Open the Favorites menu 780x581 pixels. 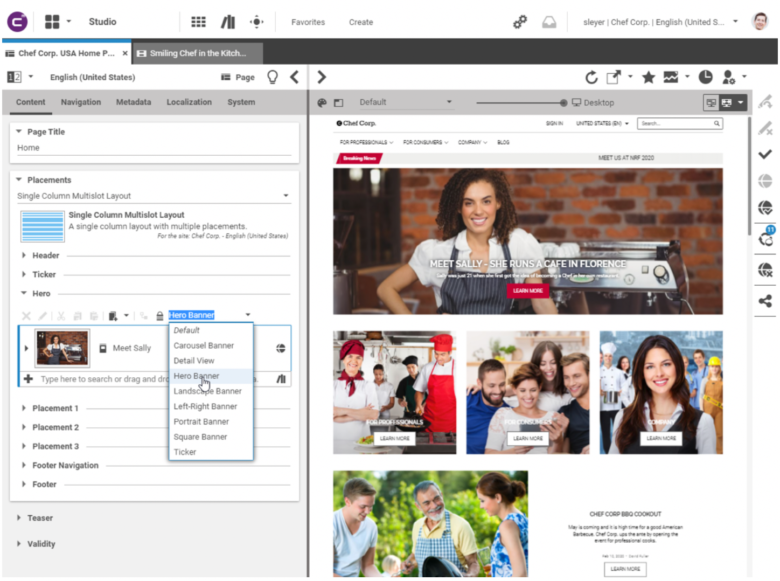[x=308, y=22]
